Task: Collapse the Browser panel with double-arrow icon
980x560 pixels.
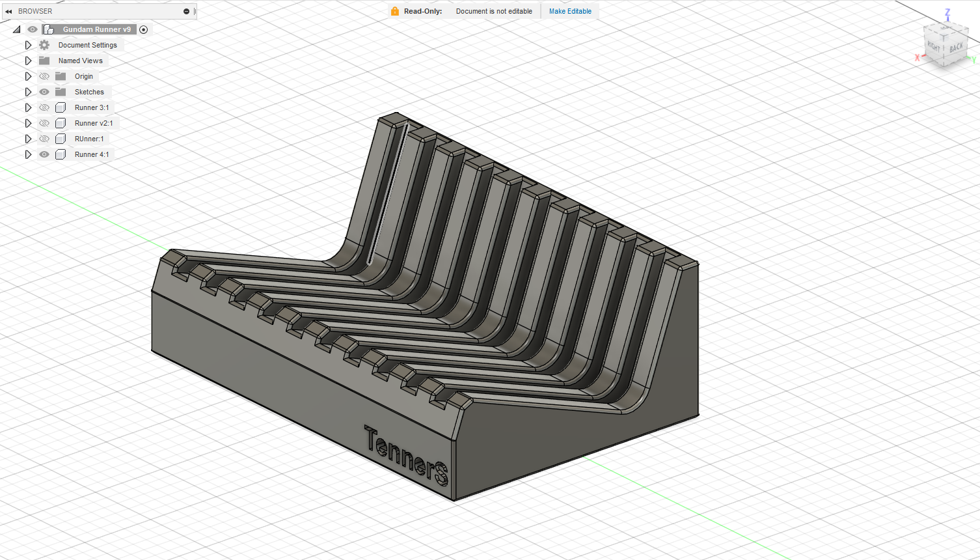Action: (8, 11)
